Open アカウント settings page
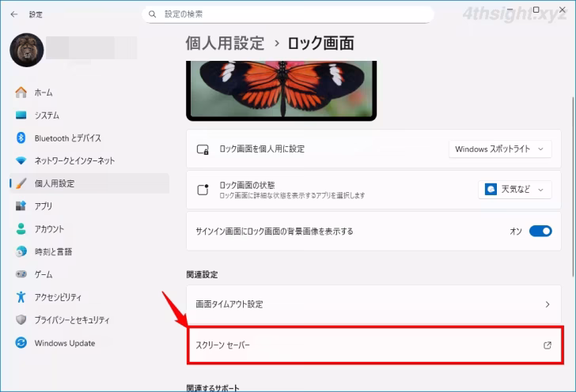576x392 pixels. click(49, 229)
